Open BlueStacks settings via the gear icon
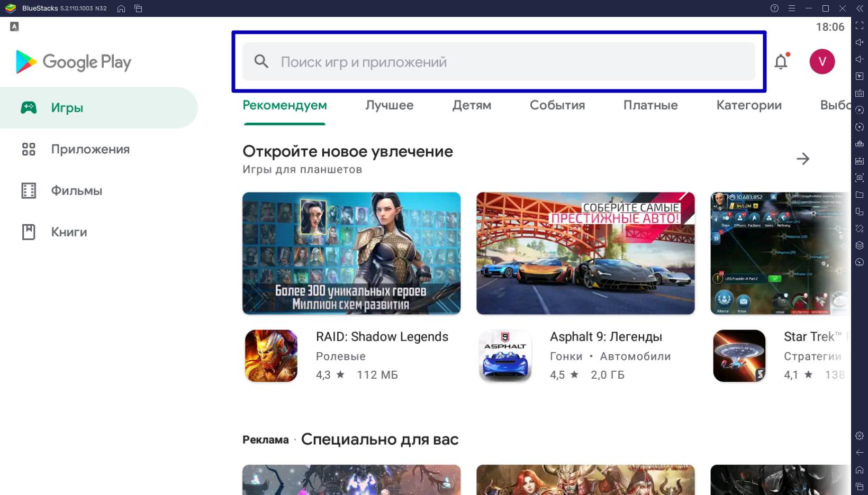The height and width of the screenshot is (495, 868). coord(860,436)
